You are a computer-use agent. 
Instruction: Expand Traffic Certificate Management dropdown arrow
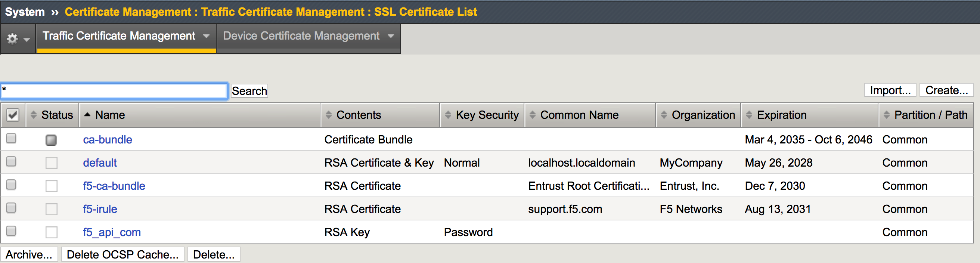tap(206, 36)
